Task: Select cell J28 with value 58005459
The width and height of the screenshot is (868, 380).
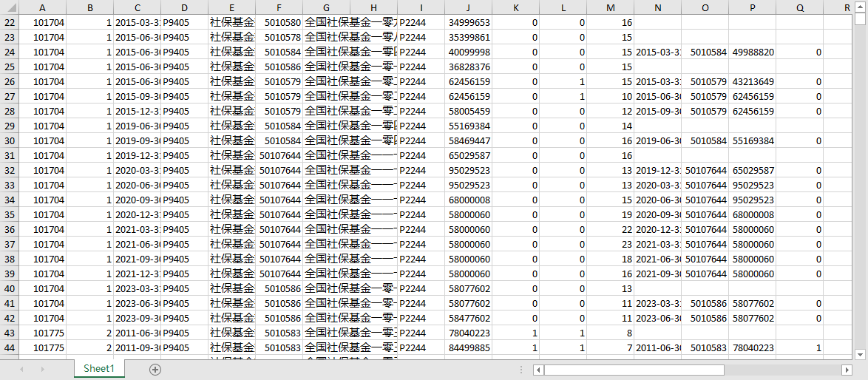Action: pyautogui.click(x=468, y=111)
